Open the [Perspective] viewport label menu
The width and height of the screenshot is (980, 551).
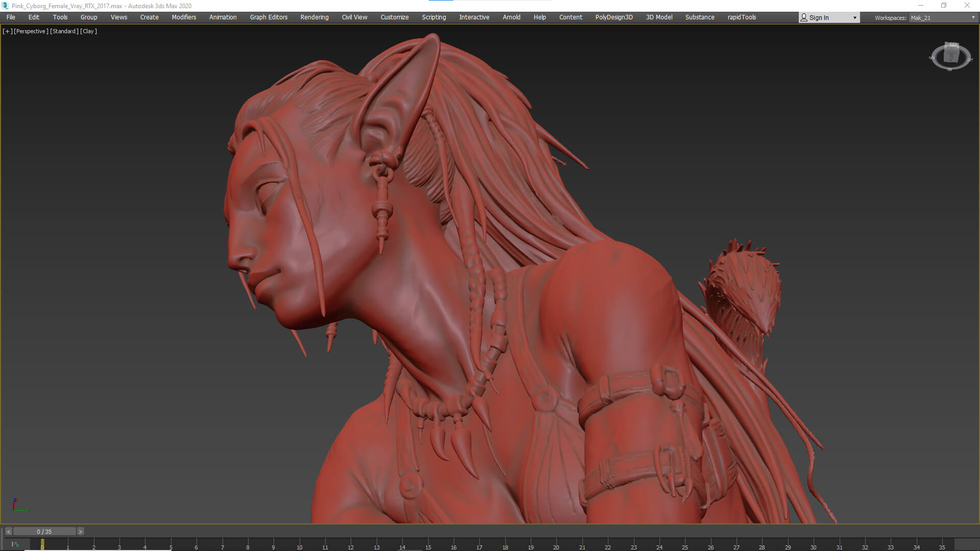(x=31, y=31)
